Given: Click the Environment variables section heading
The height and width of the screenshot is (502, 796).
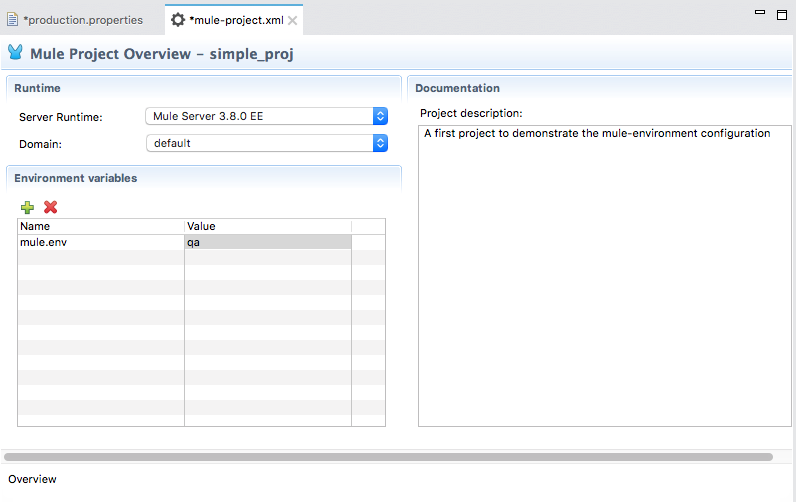Looking at the screenshot, I should pyautogui.click(x=76, y=178).
